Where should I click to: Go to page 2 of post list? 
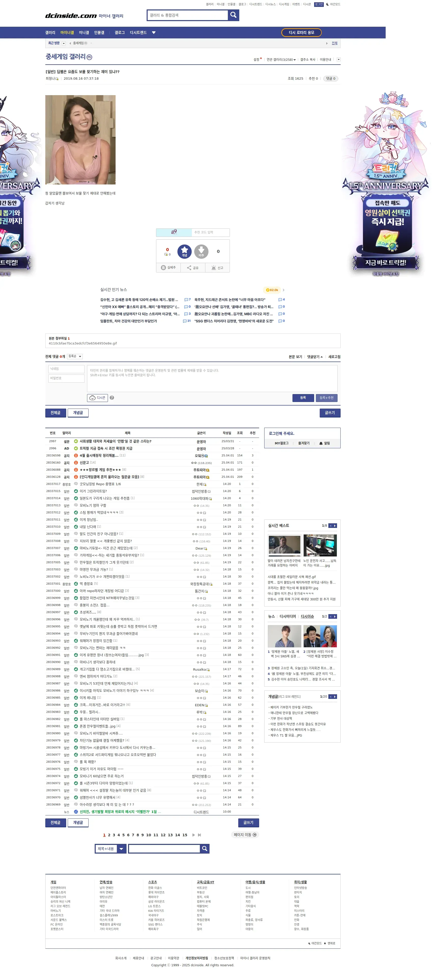pyautogui.click(x=109, y=835)
